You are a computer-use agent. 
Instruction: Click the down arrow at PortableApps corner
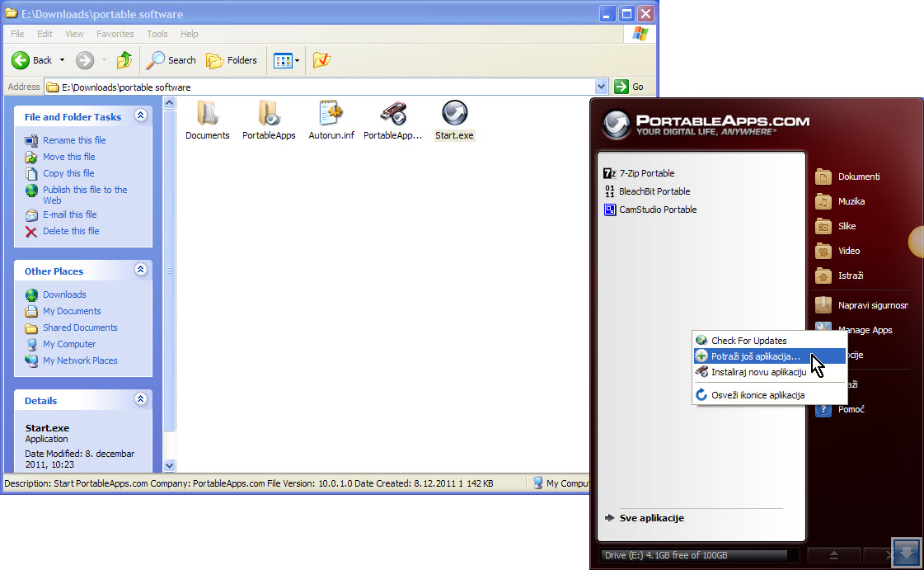coord(906,552)
